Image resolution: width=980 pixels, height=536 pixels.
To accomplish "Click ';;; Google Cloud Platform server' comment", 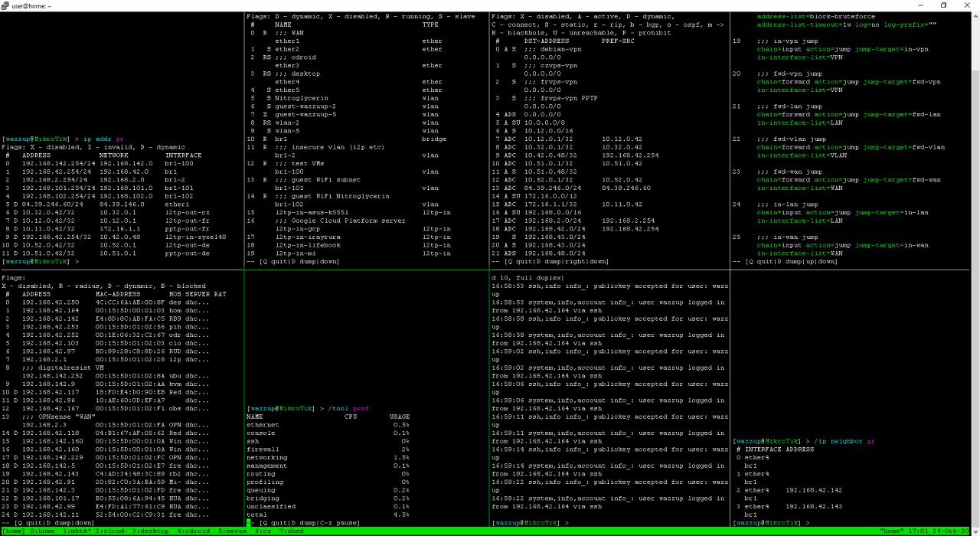I will tap(340, 221).
